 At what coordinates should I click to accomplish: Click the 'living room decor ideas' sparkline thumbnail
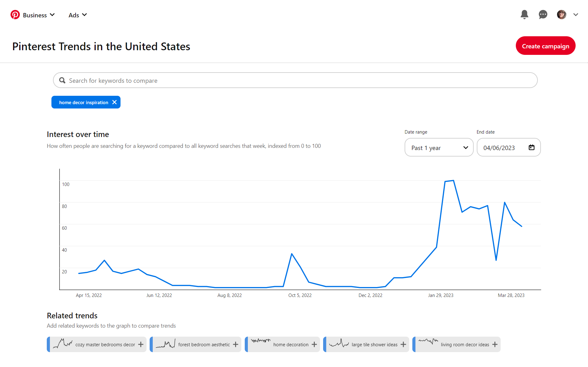coord(428,342)
